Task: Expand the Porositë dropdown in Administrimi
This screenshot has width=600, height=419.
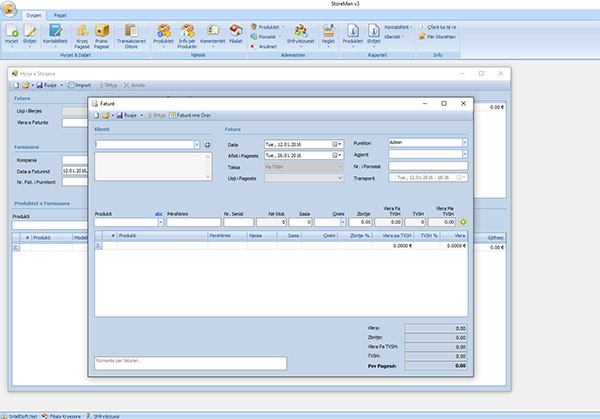Action: pyautogui.click(x=280, y=37)
